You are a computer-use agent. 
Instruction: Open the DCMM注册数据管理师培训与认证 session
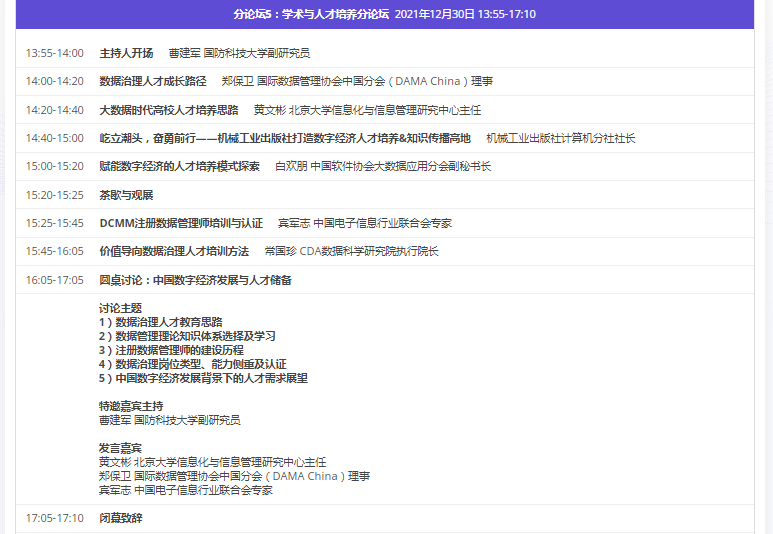click(x=181, y=223)
